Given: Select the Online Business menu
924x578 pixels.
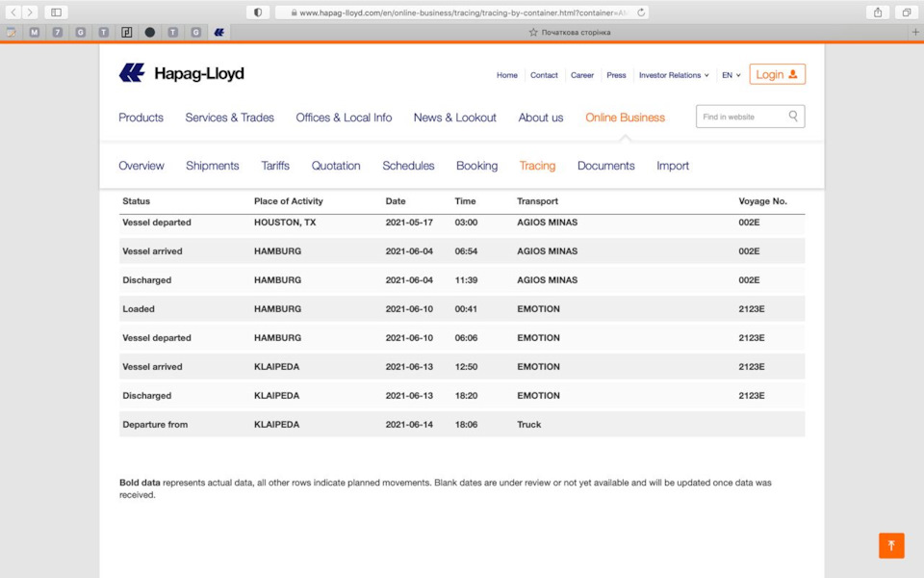Looking at the screenshot, I should click(626, 118).
